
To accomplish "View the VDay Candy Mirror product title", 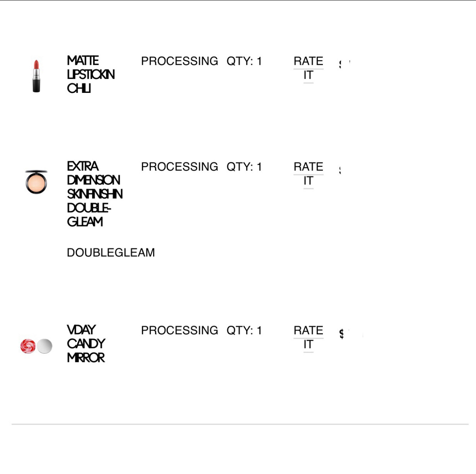I will 86,344.
